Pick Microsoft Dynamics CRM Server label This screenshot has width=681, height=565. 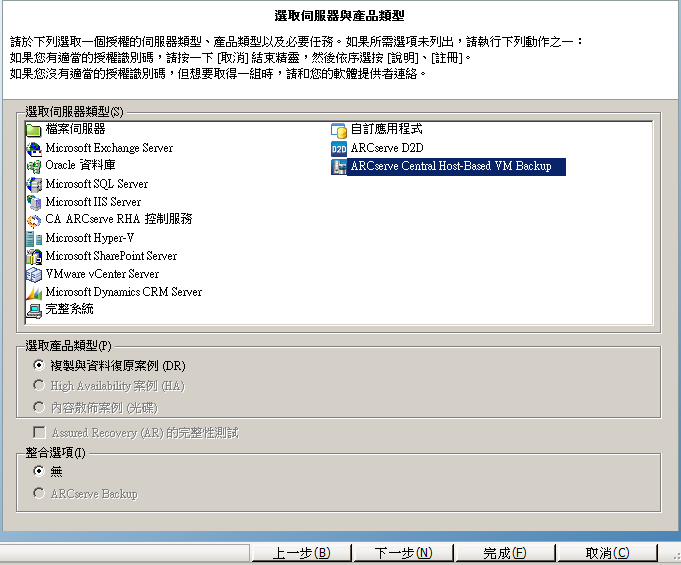(x=124, y=291)
